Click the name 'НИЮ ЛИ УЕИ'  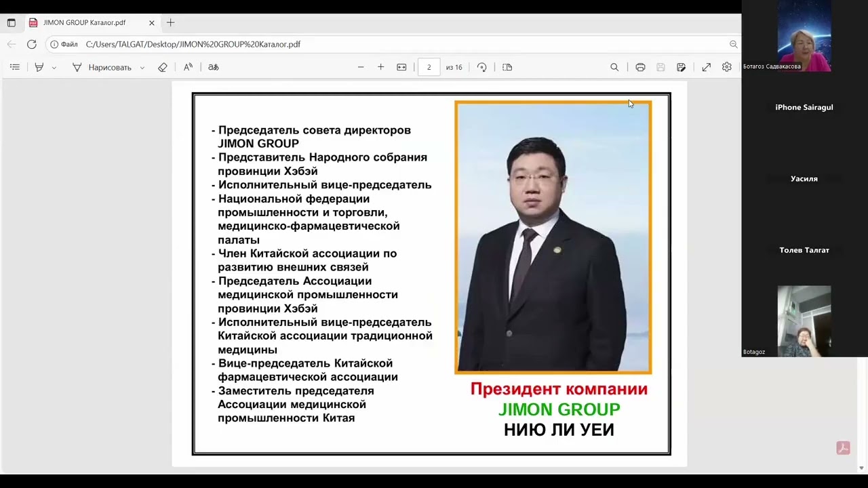coord(559,430)
